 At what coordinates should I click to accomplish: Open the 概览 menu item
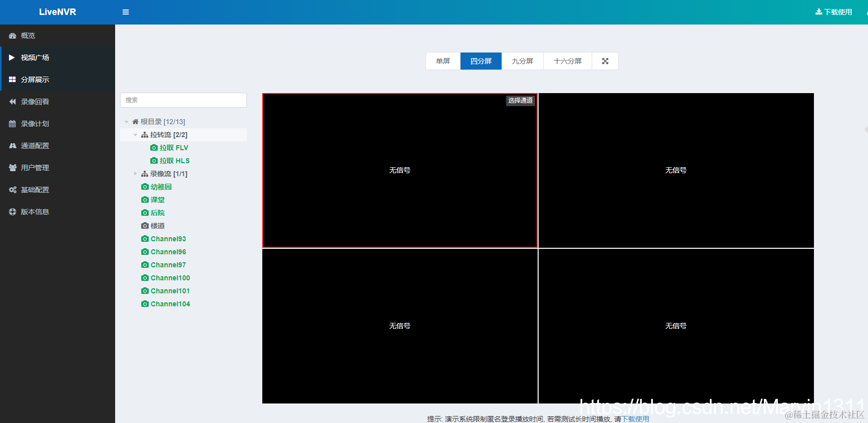(58, 36)
